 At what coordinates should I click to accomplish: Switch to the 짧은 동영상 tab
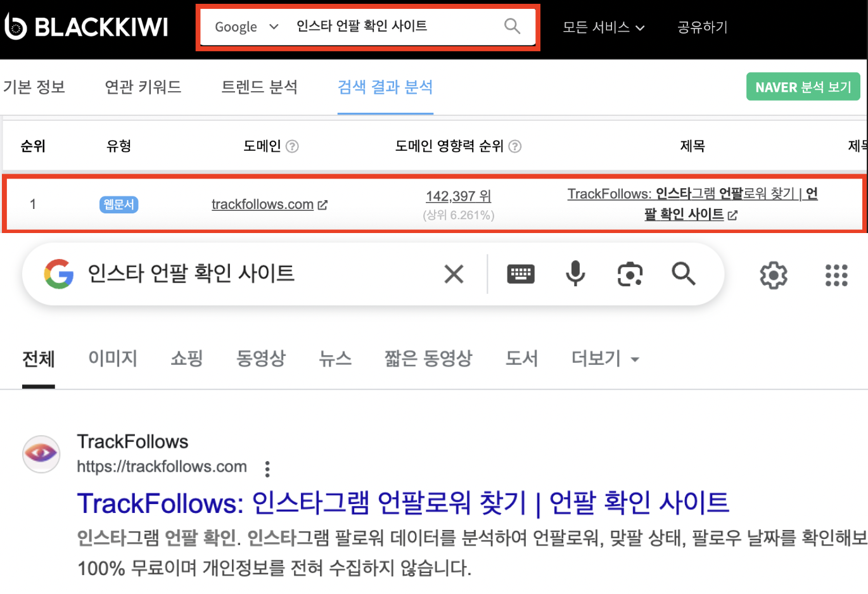pyautogui.click(x=428, y=358)
